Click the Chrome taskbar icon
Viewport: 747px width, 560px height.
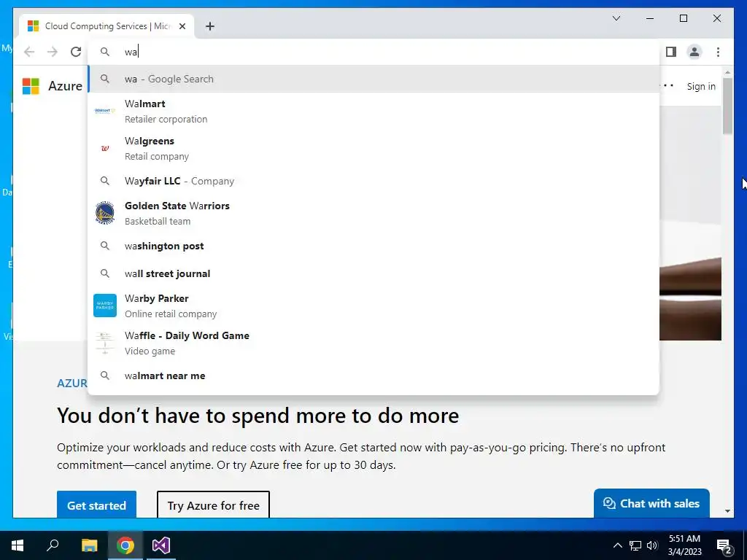[125, 545]
